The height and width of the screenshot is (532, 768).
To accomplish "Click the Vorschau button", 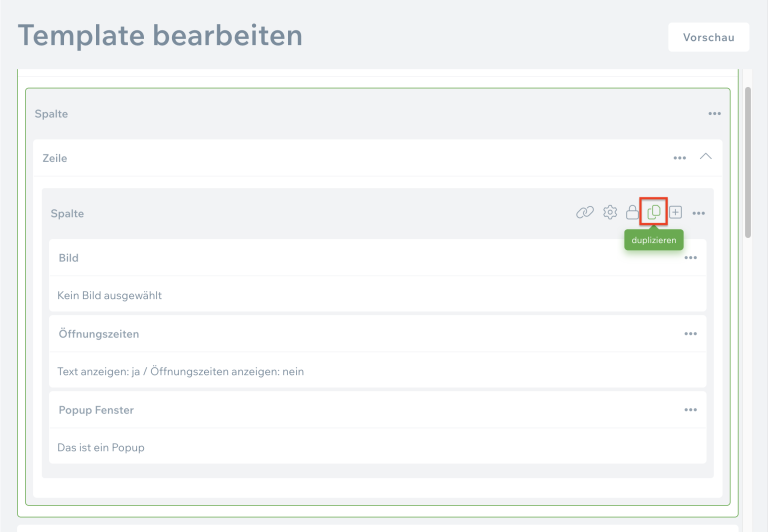I will (x=708, y=37).
